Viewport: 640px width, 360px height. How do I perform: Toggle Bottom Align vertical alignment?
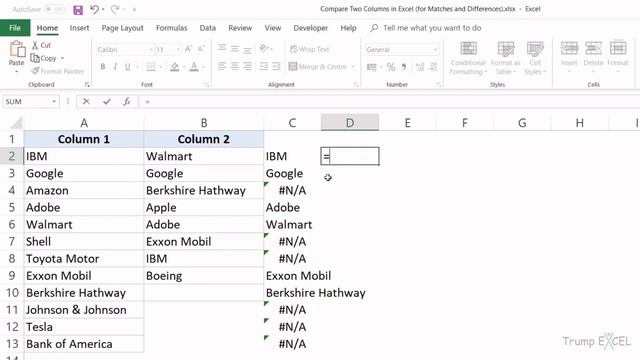(x=247, y=49)
